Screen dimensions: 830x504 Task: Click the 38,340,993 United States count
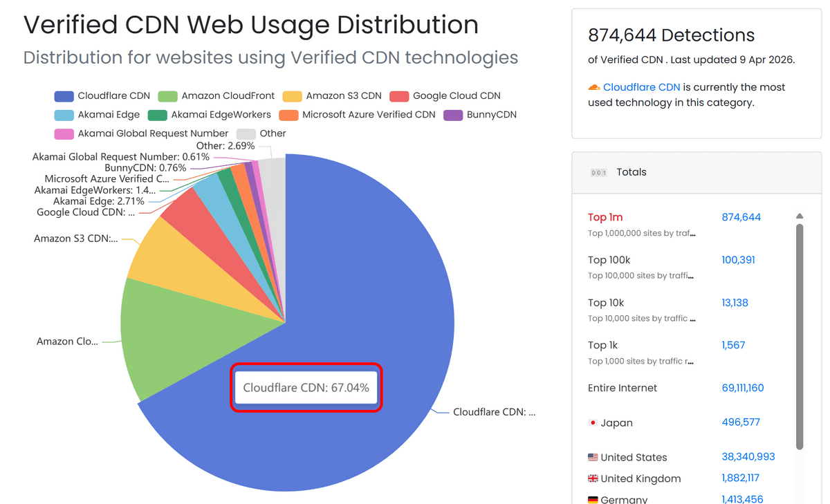pos(748,457)
